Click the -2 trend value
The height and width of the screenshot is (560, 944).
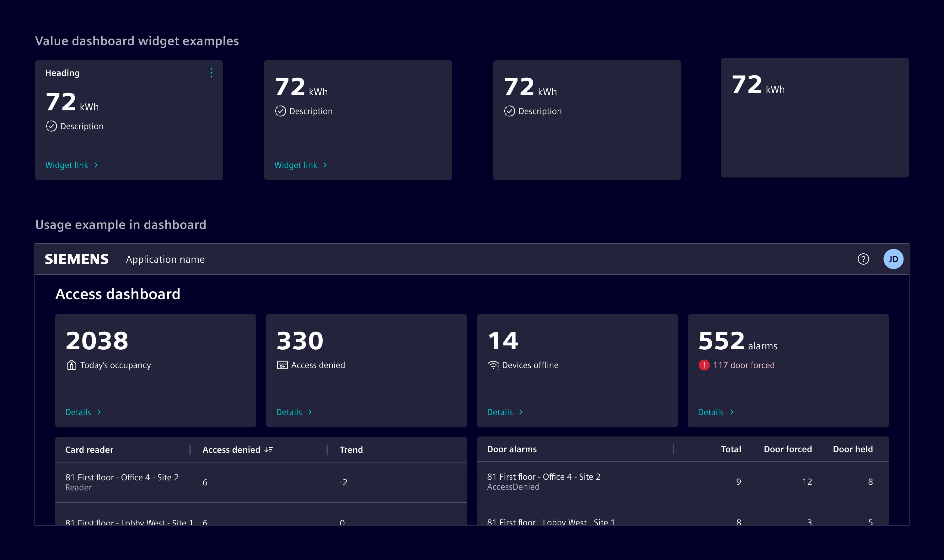(x=343, y=482)
